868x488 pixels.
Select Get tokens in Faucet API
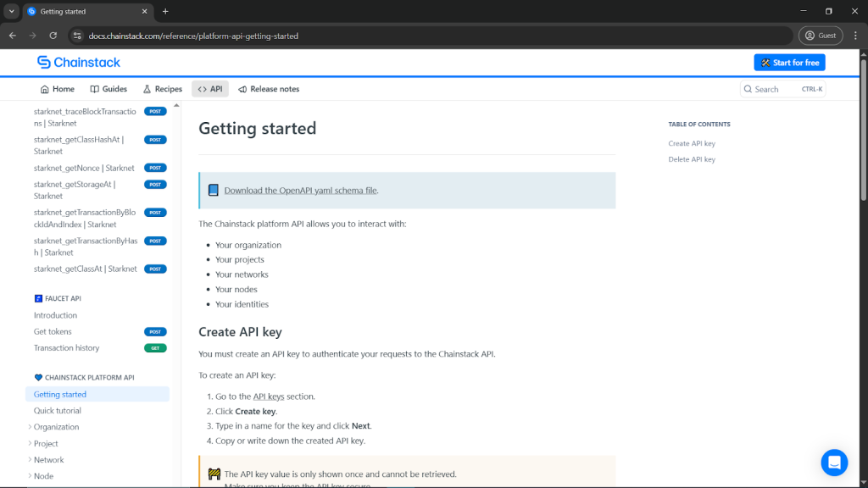tap(53, 331)
